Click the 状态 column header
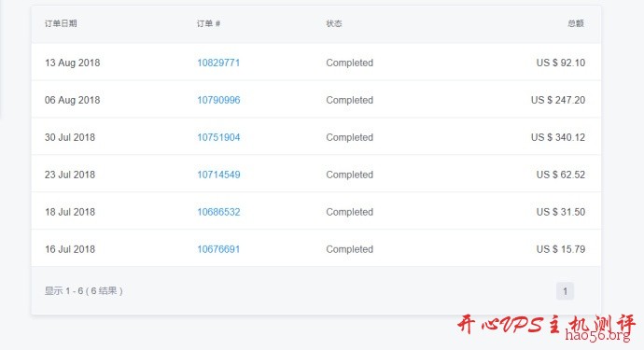The width and height of the screenshot is (644, 350). coord(334,23)
